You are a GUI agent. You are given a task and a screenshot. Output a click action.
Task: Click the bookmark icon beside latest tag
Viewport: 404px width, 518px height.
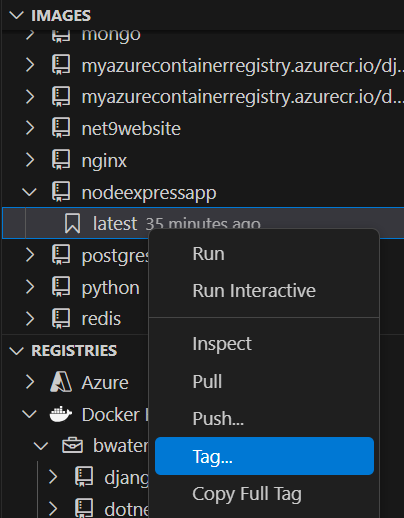click(x=72, y=223)
